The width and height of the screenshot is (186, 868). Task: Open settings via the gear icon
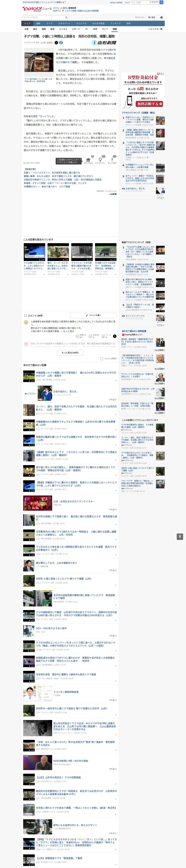(161, 17)
